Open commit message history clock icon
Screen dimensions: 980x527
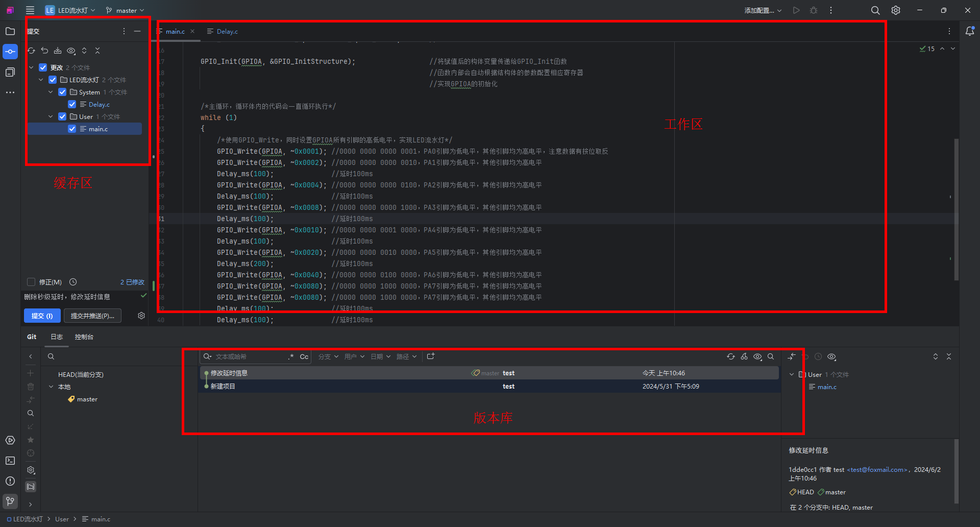tap(73, 282)
